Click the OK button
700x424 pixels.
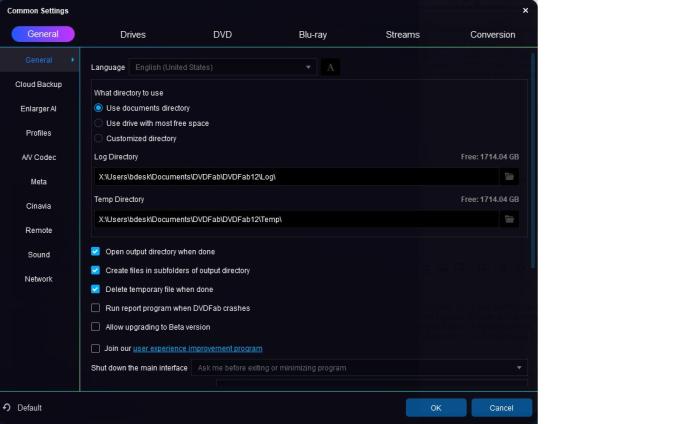click(436, 407)
